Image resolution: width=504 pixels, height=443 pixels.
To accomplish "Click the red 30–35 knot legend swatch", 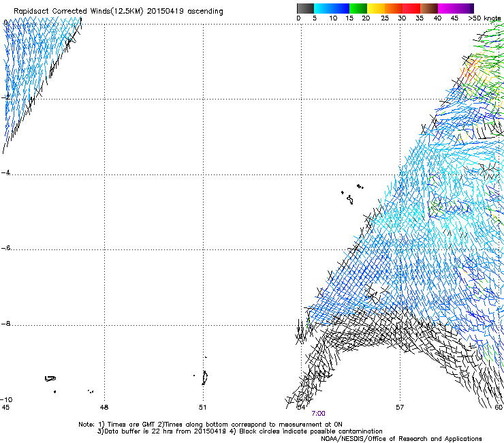I will 411,8.
